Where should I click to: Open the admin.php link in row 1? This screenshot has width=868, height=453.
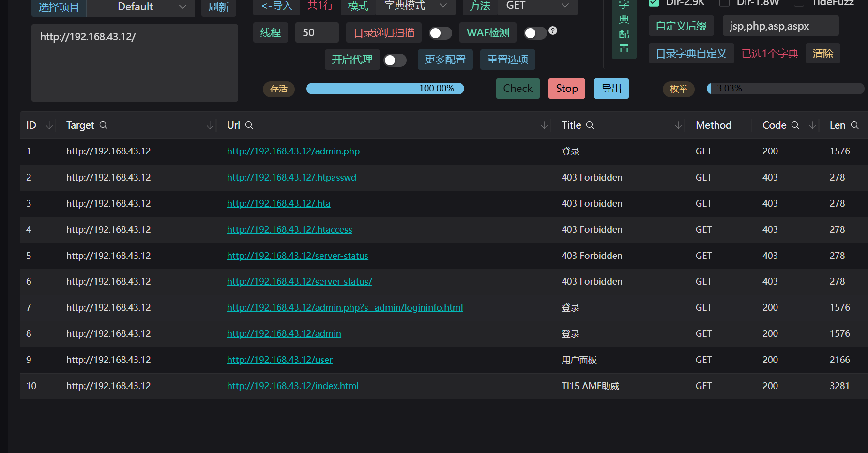pyautogui.click(x=293, y=151)
